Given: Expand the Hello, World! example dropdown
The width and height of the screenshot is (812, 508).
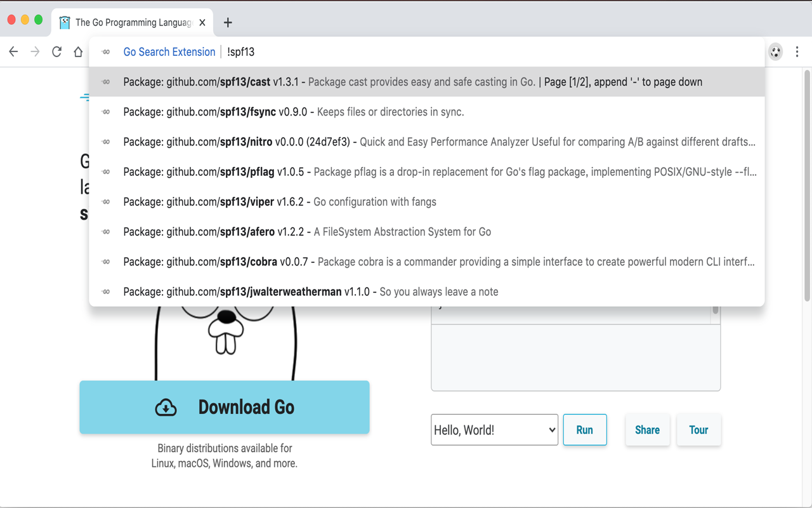Looking at the screenshot, I should pyautogui.click(x=494, y=430).
